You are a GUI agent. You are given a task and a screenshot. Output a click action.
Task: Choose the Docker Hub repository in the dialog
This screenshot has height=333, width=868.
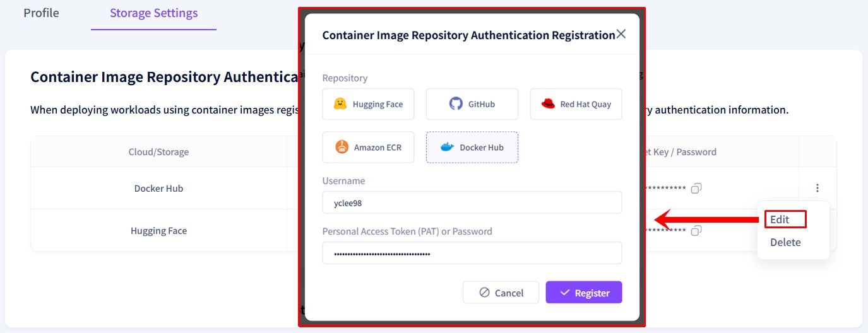coord(472,148)
